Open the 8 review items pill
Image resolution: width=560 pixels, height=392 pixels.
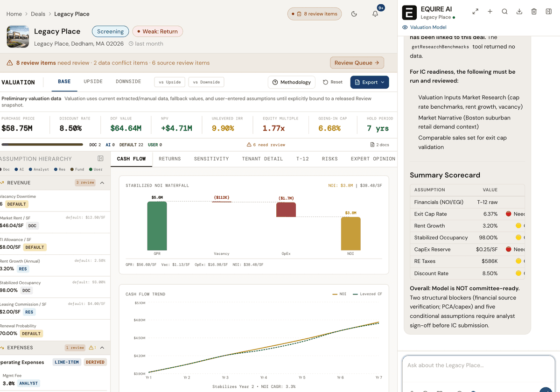point(315,14)
